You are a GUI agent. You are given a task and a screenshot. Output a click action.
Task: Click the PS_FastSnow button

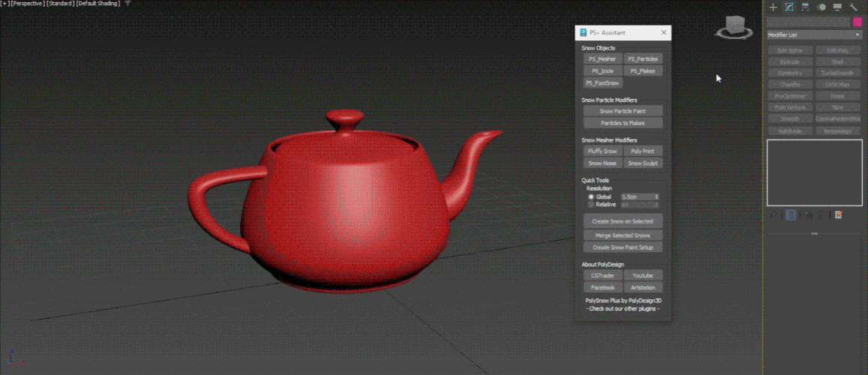coord(603,83)
